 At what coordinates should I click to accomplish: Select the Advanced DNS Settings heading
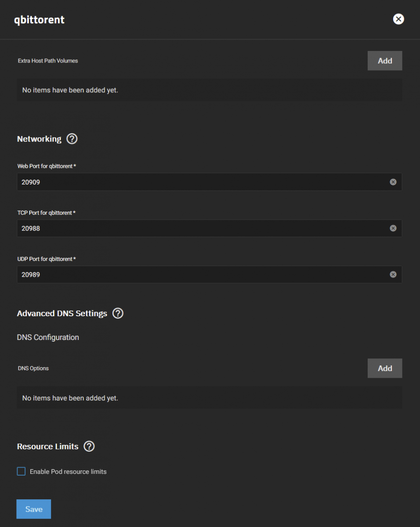click(x=62, y=314)
